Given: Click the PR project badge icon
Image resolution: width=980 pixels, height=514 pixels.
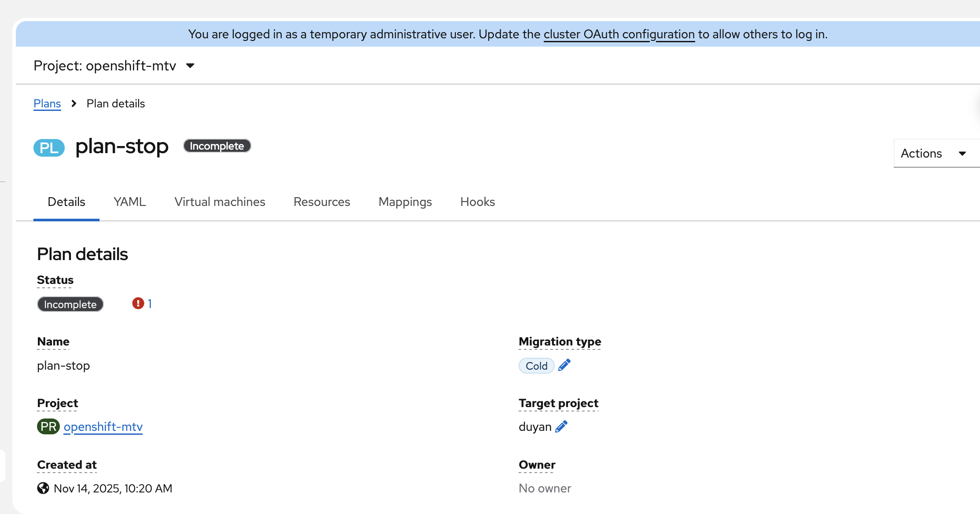Looking at the screenshot, I should coord(48,426).
